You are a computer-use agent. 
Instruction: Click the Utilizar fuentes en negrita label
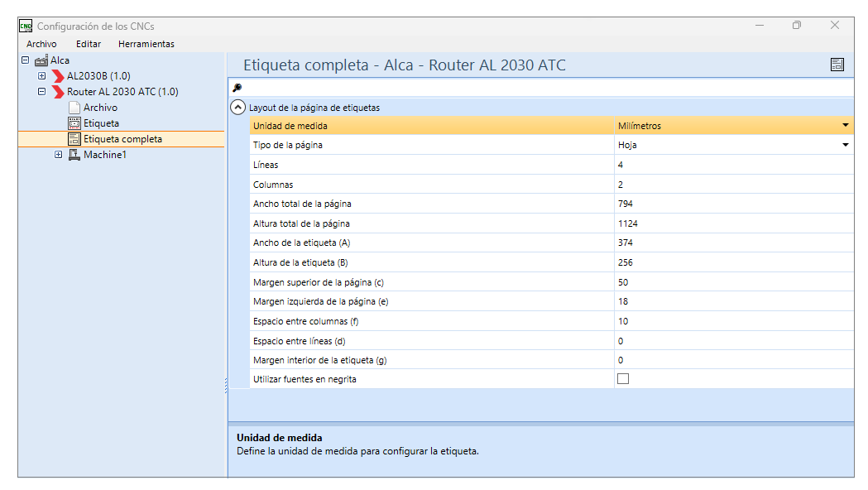(305, 379)
